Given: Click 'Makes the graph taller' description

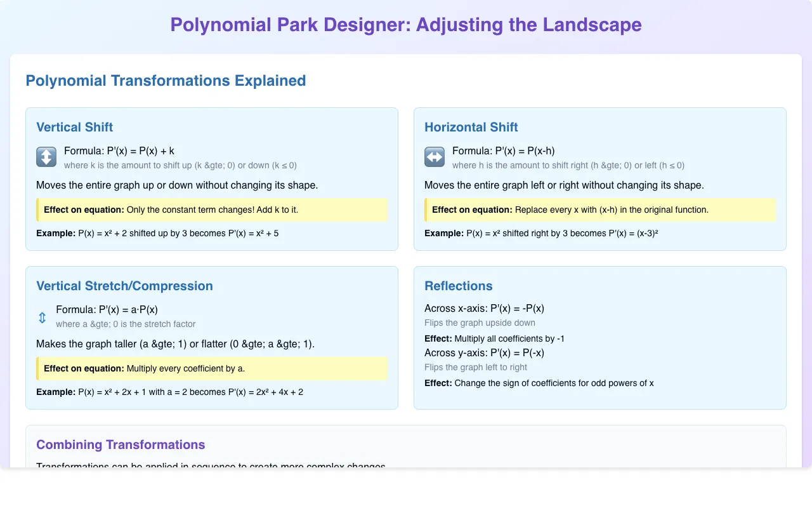Looking at the screenshot, I should (x=175, y=344).
